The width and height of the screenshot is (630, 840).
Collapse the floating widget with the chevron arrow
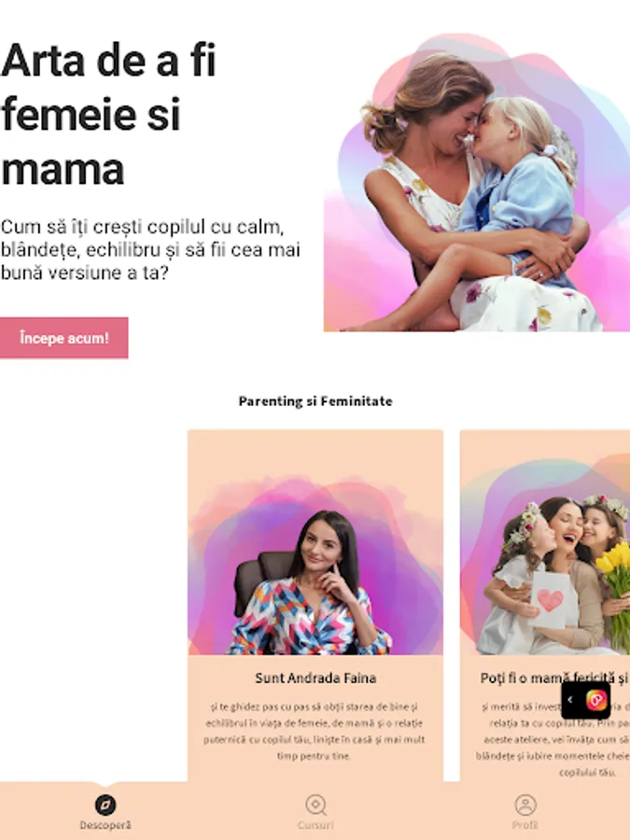(570, 700)
